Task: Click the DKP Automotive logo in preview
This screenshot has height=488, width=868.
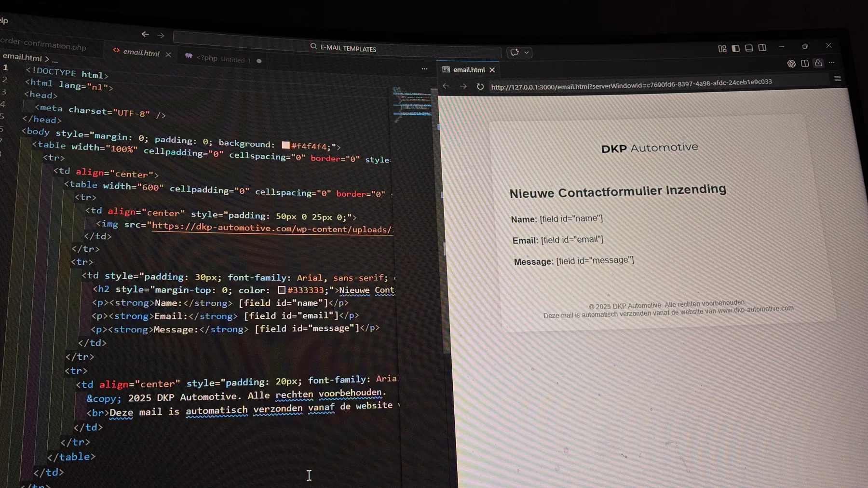Action: tap(650, 148)
